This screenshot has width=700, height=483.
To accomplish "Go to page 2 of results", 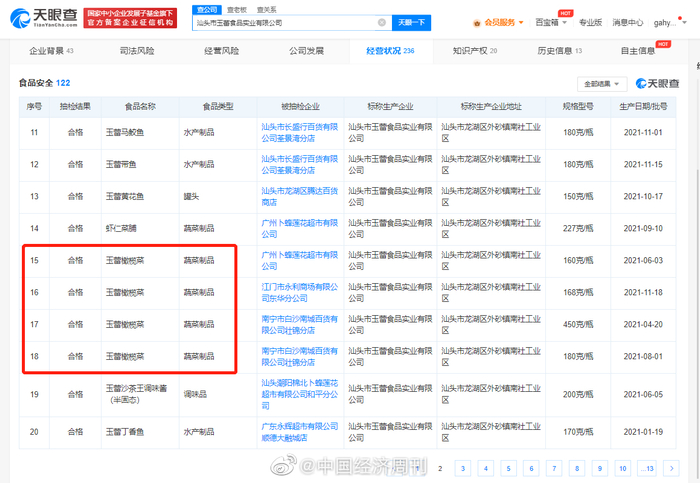I will point(440,468).
